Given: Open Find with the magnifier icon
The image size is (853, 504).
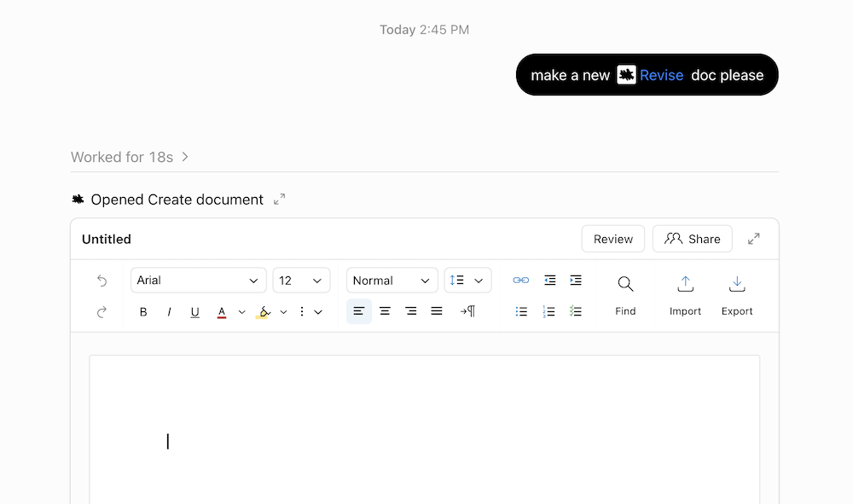Looking at the screenshot, I should [x=625, y=284].
